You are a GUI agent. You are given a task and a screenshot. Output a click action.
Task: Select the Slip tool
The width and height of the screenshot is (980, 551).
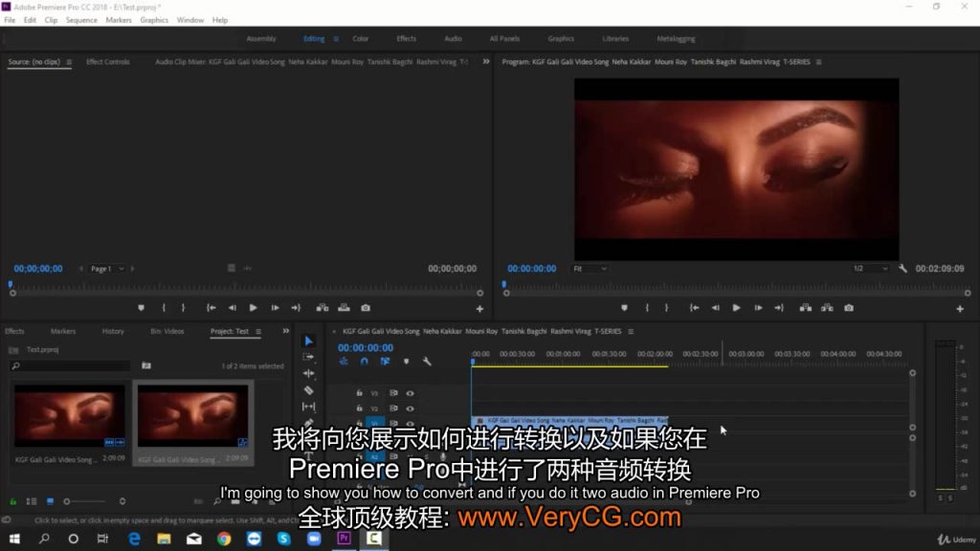tap(309, 407)
